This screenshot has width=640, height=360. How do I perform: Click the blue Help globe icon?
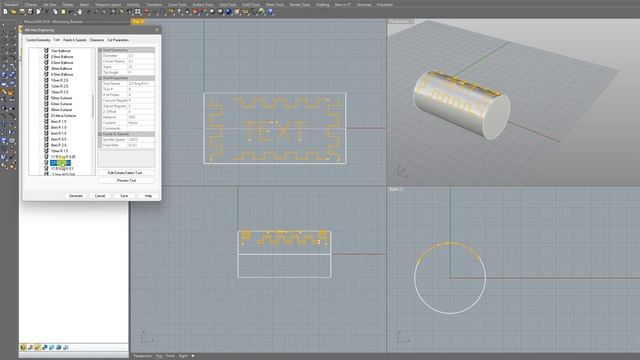tap(270, 12)
